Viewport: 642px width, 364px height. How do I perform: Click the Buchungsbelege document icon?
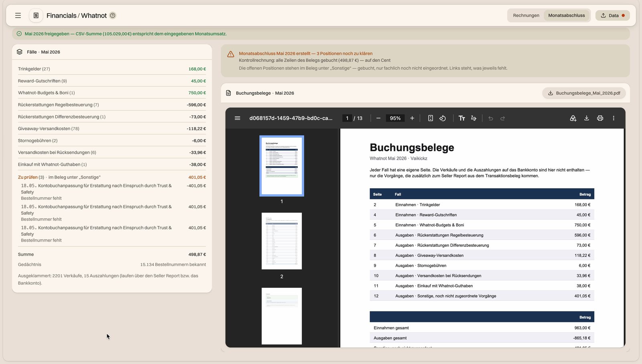229,93
